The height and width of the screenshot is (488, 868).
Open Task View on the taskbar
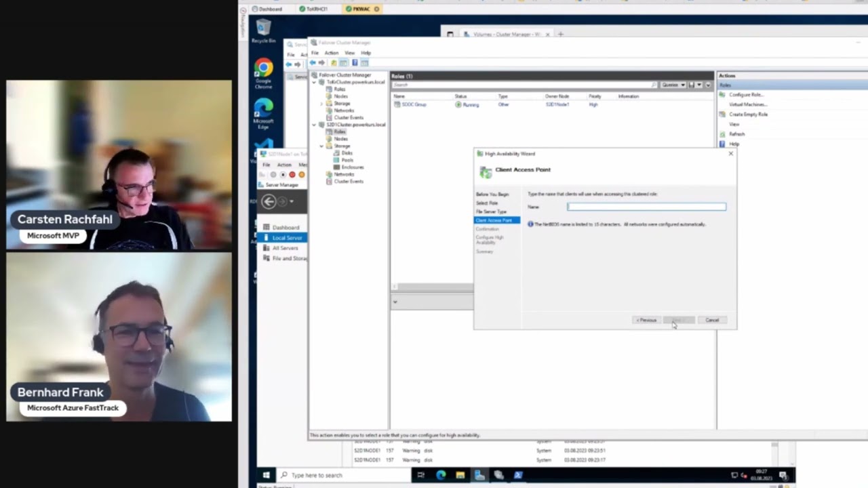point(420,475)
